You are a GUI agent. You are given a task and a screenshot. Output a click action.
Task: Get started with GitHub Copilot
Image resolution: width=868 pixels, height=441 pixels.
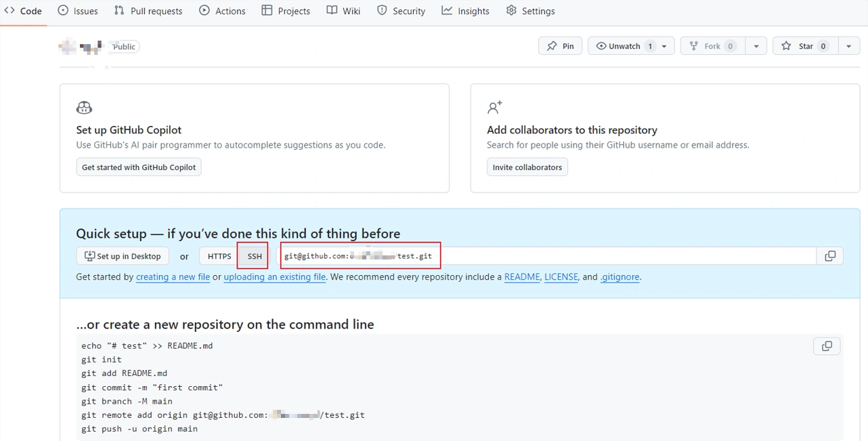tap(139, 167)
